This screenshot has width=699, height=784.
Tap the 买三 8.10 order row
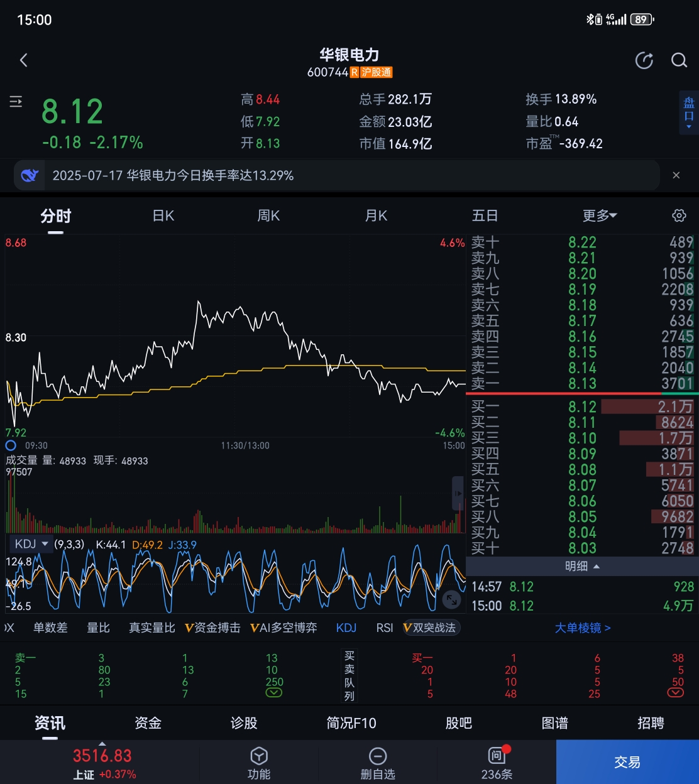(x=582, y=438)
